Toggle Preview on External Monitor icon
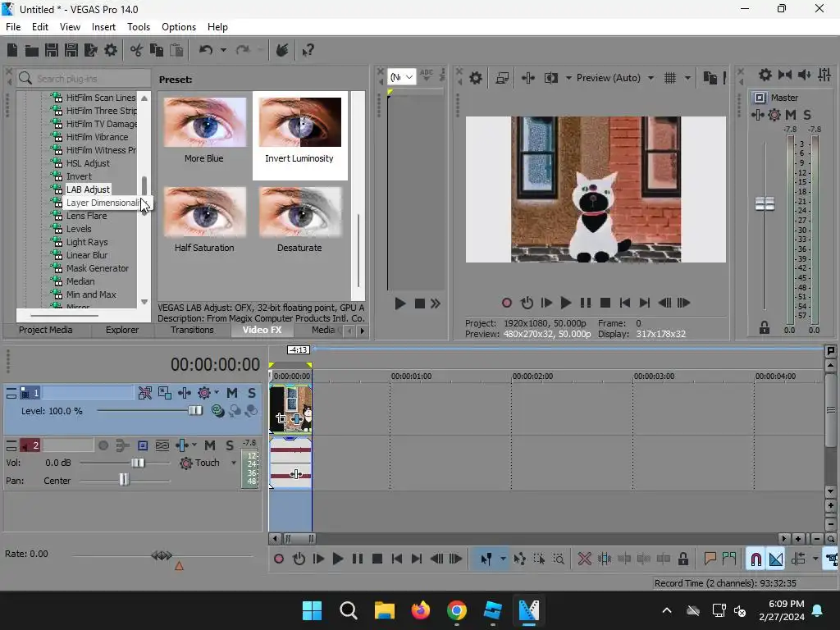Viewport: 840px width, 630px height. (502, 78)
